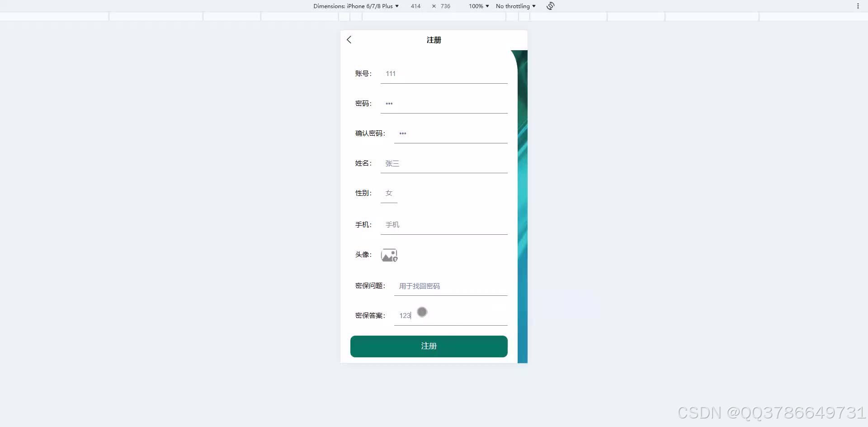This screenshot has width=868, height=427.
Task: Click the device height value 736
Action: pyautogui.click(x=445, y=6)
